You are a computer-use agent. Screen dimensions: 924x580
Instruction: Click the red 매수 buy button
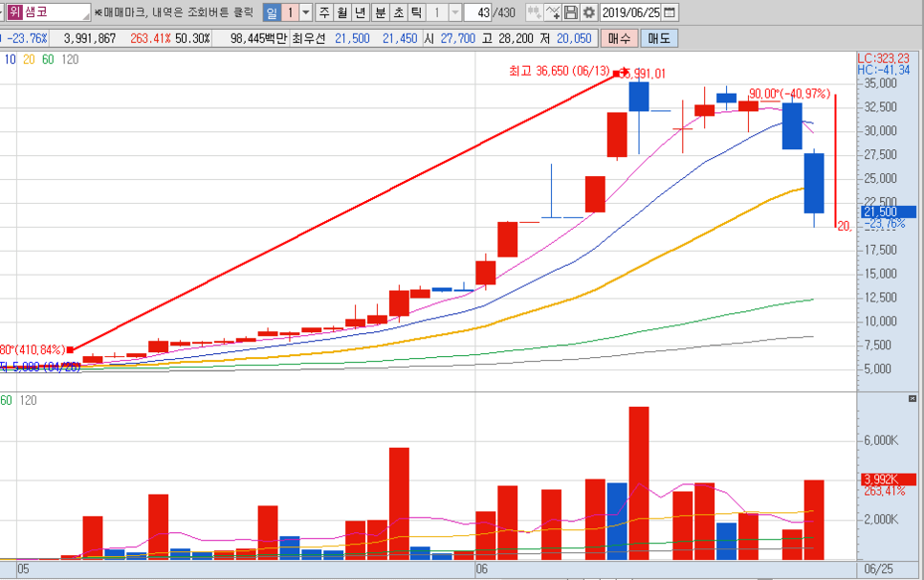(619, 38)
